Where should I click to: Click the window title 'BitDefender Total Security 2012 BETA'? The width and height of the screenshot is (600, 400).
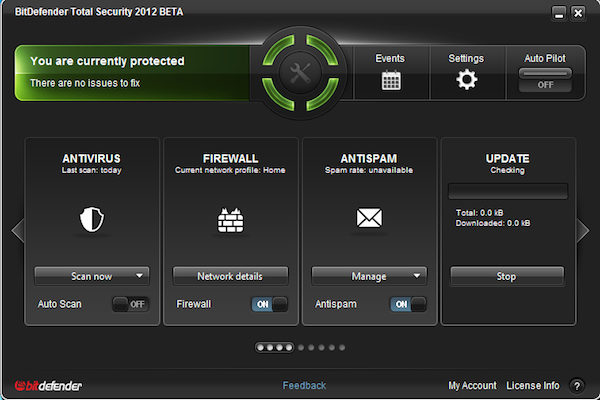coord(99,12)
